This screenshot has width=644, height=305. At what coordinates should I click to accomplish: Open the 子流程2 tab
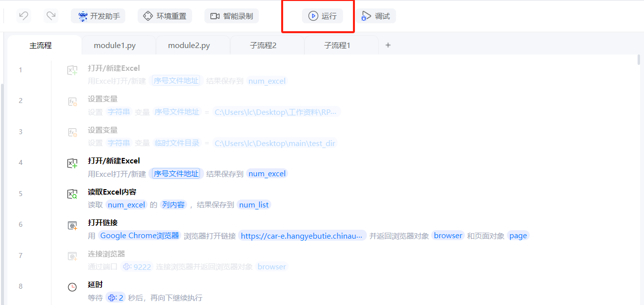pos(263,46)
